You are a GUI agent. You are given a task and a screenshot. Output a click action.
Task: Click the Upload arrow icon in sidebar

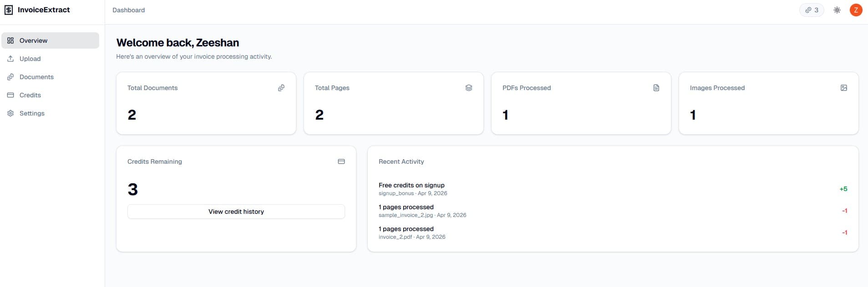click(x=10, y=59)
